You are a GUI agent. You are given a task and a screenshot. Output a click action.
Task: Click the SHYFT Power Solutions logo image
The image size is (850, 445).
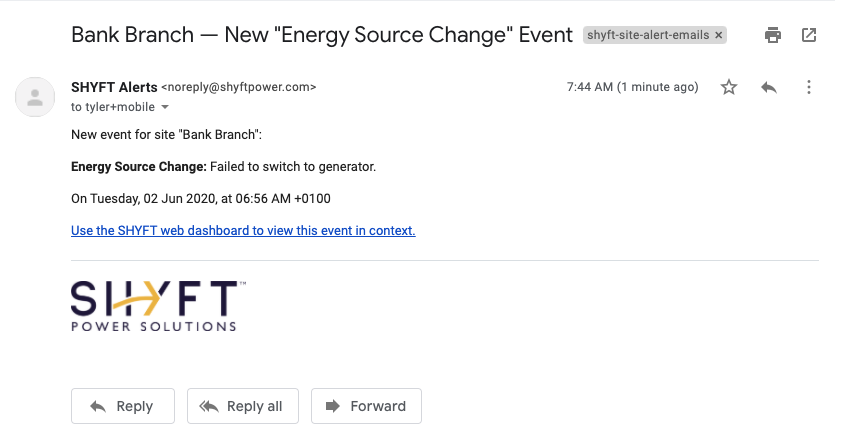158,306
